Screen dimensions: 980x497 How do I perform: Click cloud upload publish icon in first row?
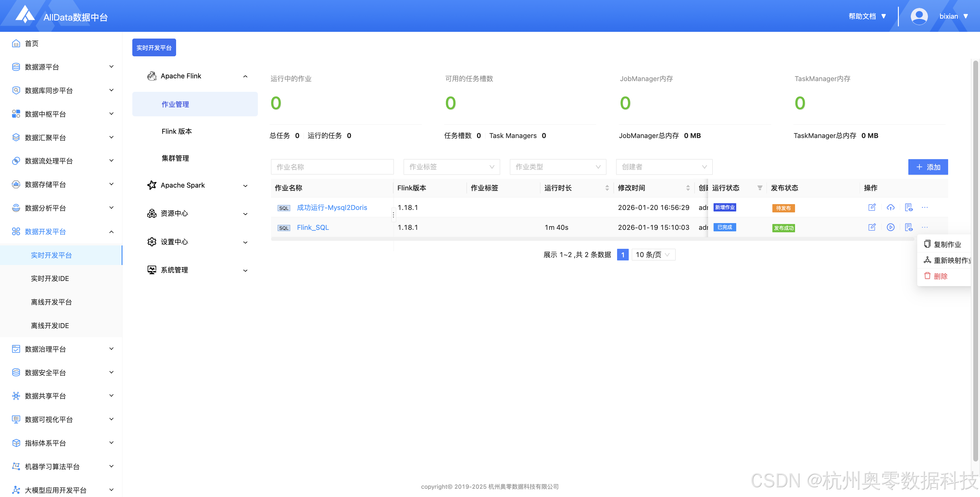click(890, 207)
